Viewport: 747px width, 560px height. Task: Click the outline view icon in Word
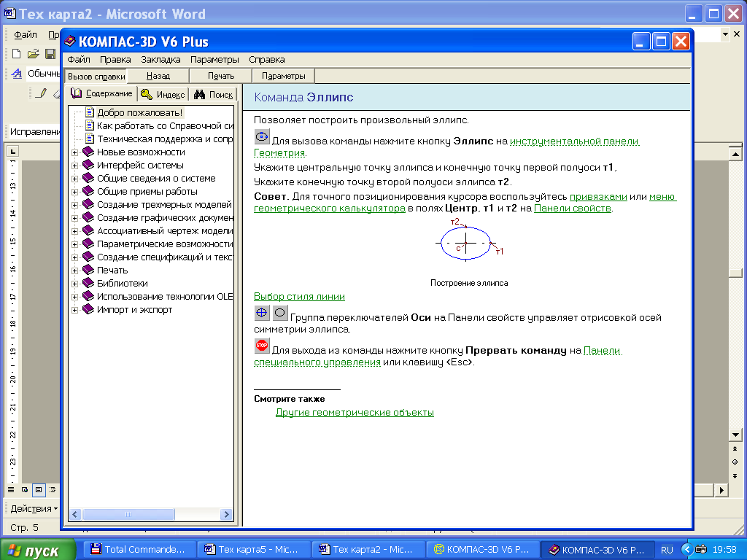(x=53, y=489)
